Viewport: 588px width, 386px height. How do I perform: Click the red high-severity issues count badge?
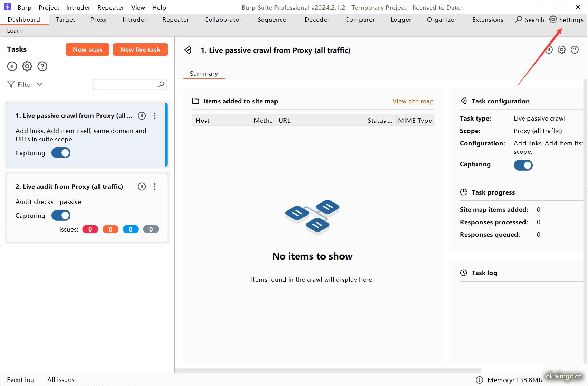tap(90, 229)
